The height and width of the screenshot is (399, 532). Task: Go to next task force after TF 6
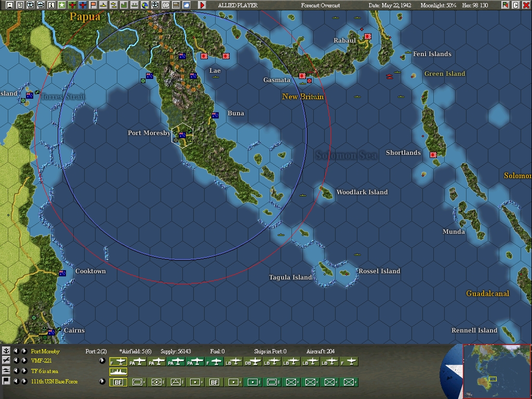pos(24,370)
